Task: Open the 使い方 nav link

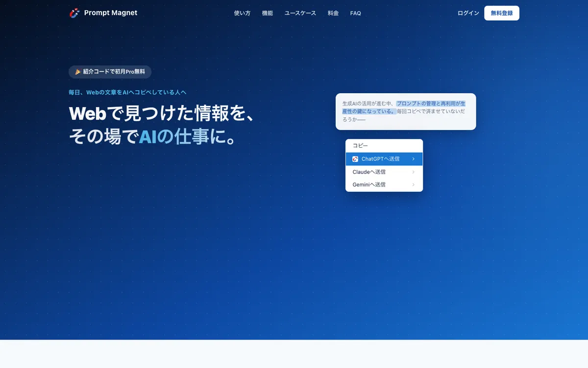Action: pos(242,13)
